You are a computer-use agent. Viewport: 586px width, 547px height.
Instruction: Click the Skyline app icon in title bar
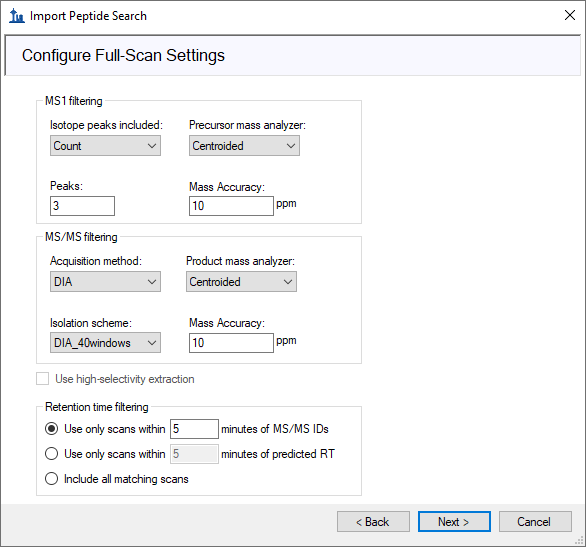pyautogui.click(x=16, y=16)
